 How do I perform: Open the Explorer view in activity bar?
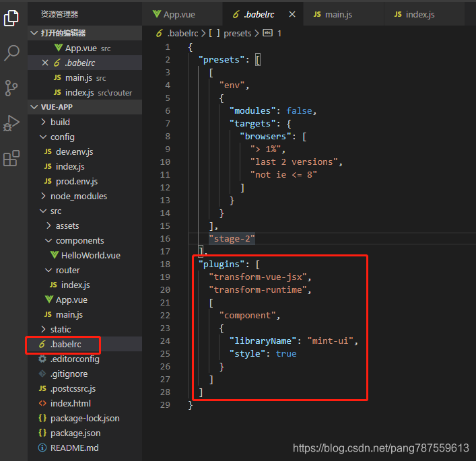(x=11, y=17)
